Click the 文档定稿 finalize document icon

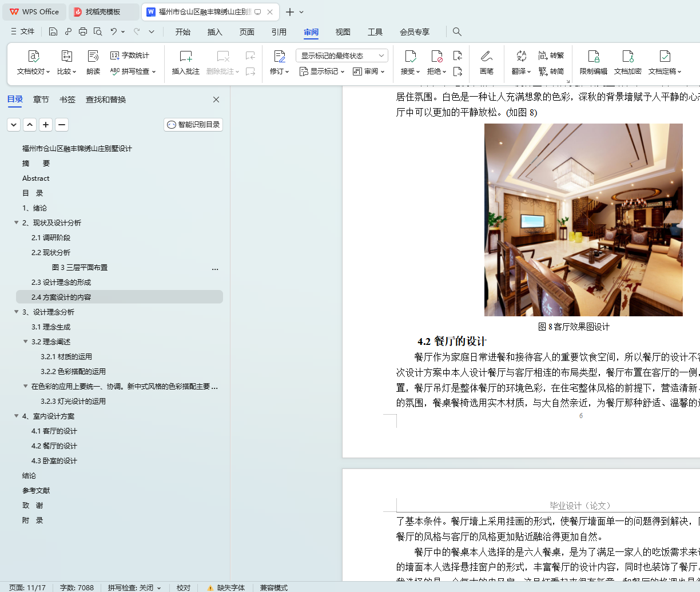click(665, 56)
